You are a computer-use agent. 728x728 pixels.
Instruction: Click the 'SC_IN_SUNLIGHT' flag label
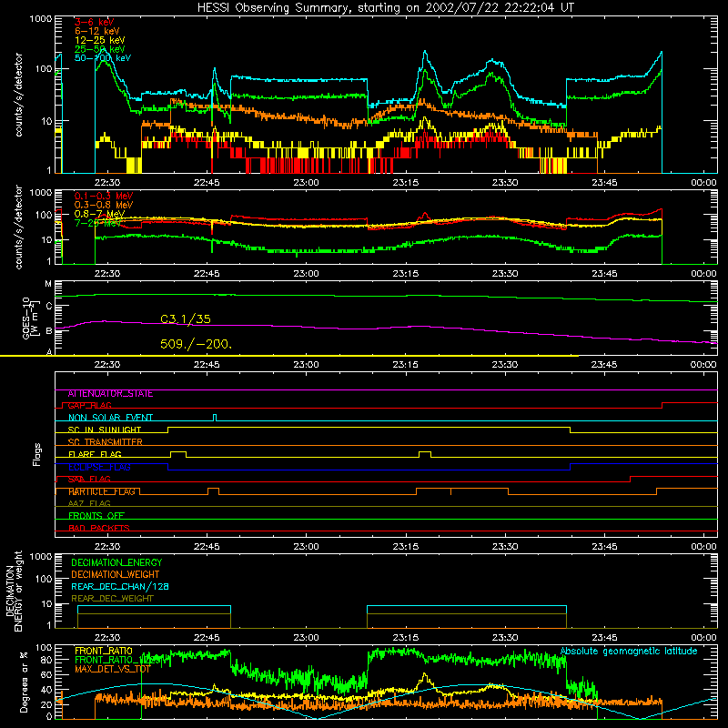105,430
